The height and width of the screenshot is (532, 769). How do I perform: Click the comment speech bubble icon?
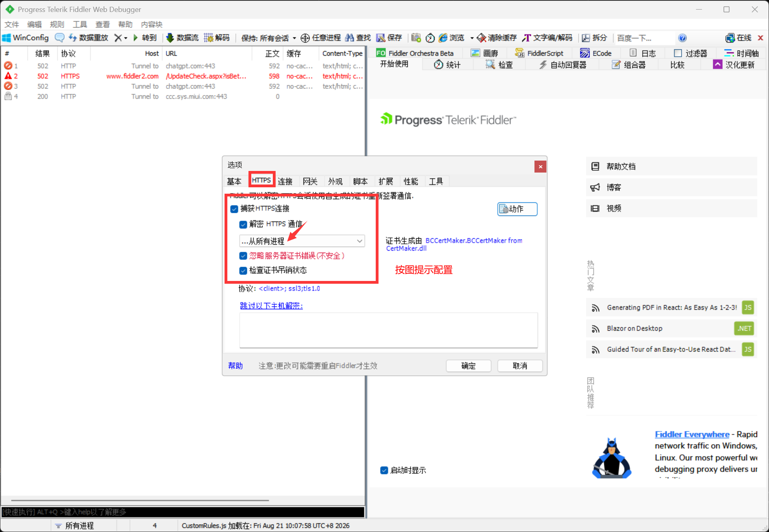59,38
